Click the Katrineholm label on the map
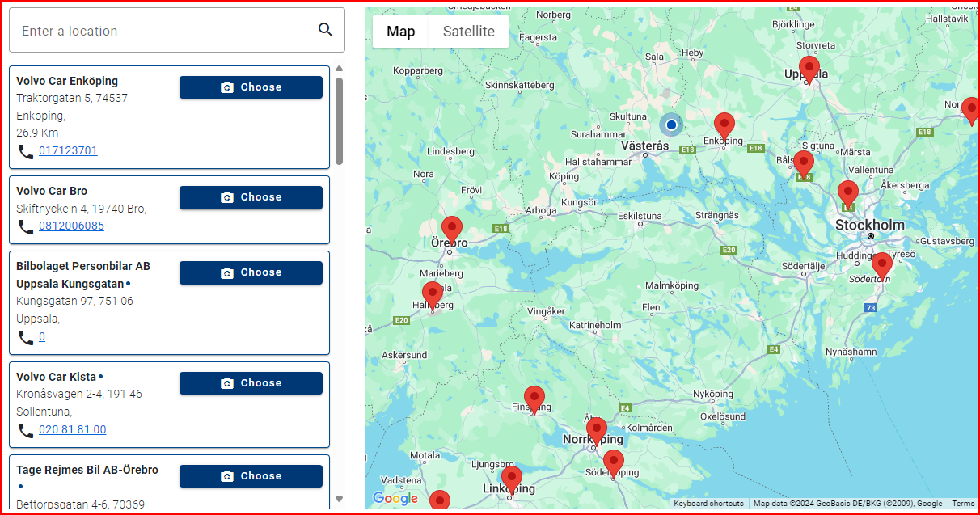 (595, 325)
